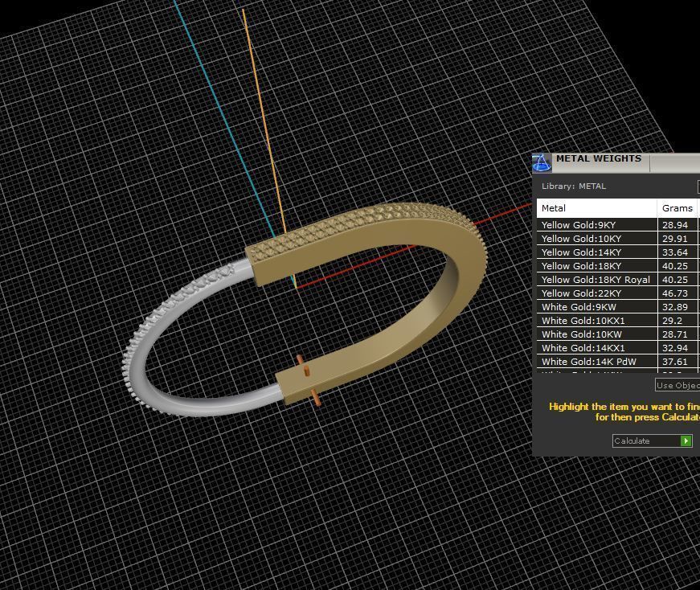This screenshot has width=700, height=590.
Task: Select the White Gold:14K PdW row
Action: [x=618, y=362]
